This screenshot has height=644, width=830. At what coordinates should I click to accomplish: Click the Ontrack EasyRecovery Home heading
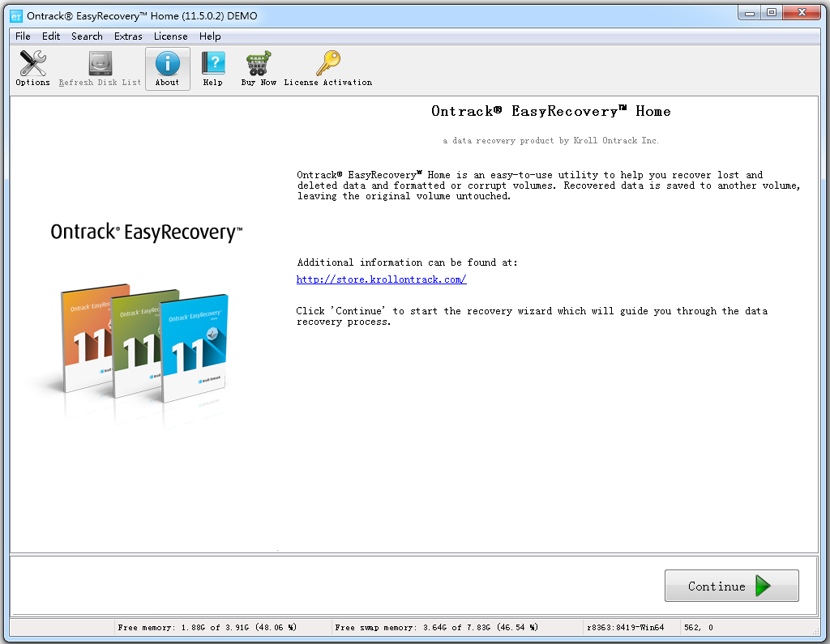(551, 111)
